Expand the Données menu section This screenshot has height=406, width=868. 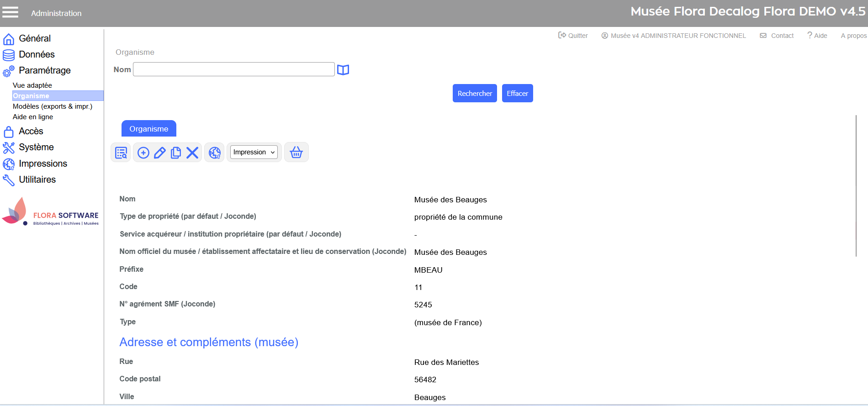pos(37,54)
